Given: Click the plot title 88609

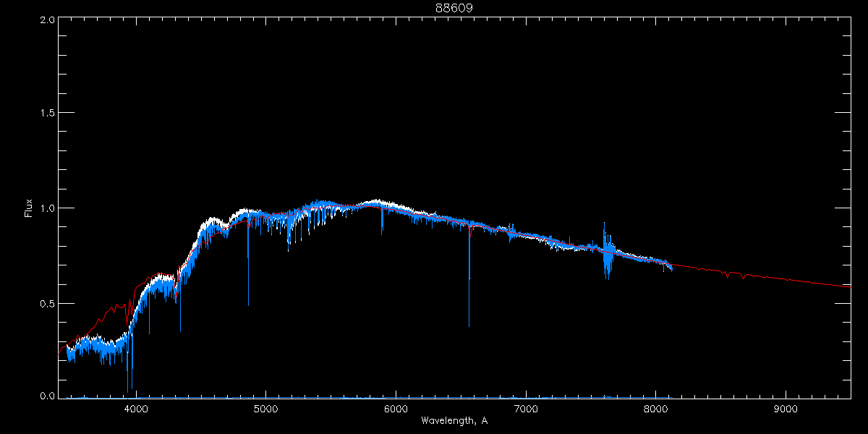Looking at the screenshot, I should pos(454,8).
